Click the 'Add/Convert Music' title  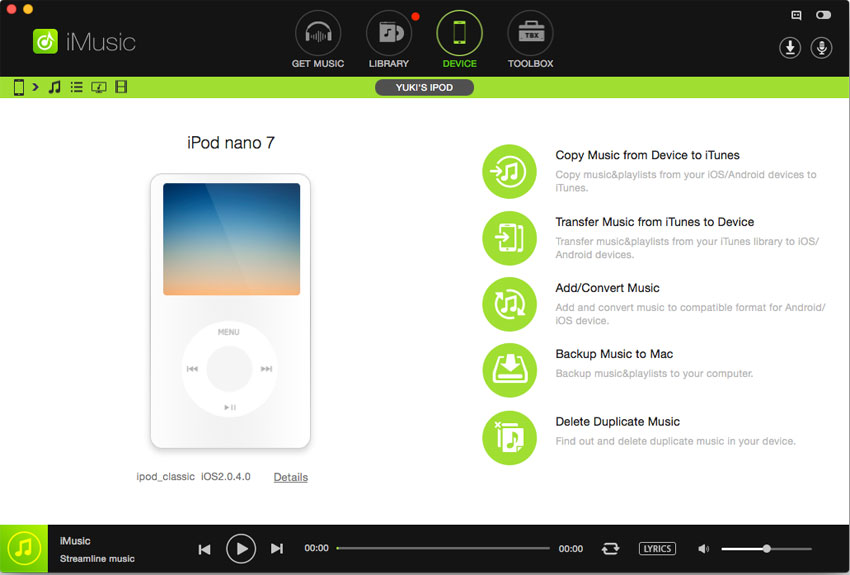607,288
